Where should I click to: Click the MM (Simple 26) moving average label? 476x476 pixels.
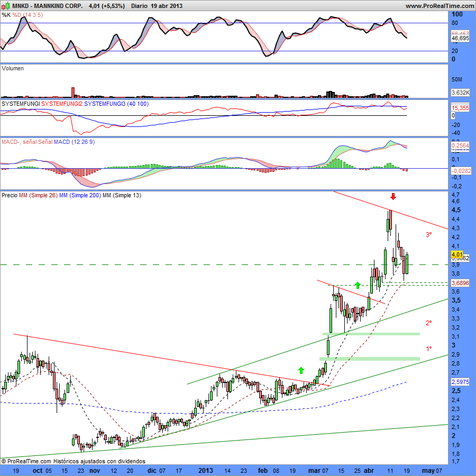click(38, 195)
